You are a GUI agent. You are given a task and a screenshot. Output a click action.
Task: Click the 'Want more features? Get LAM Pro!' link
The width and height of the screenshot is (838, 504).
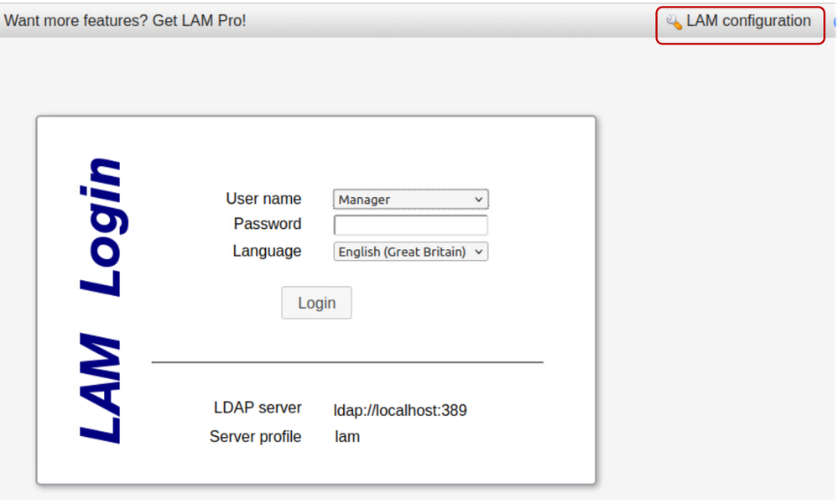[x=125, y=21]
